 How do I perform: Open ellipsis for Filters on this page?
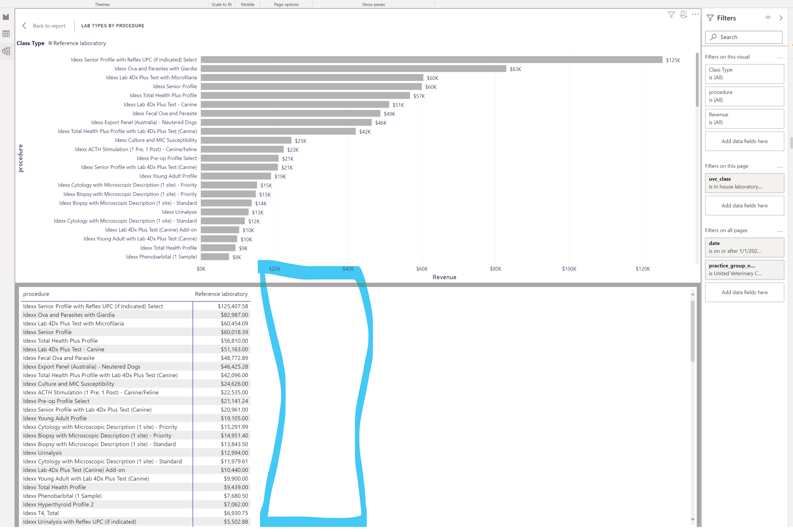pyautogui.click(x=780, y=167)
